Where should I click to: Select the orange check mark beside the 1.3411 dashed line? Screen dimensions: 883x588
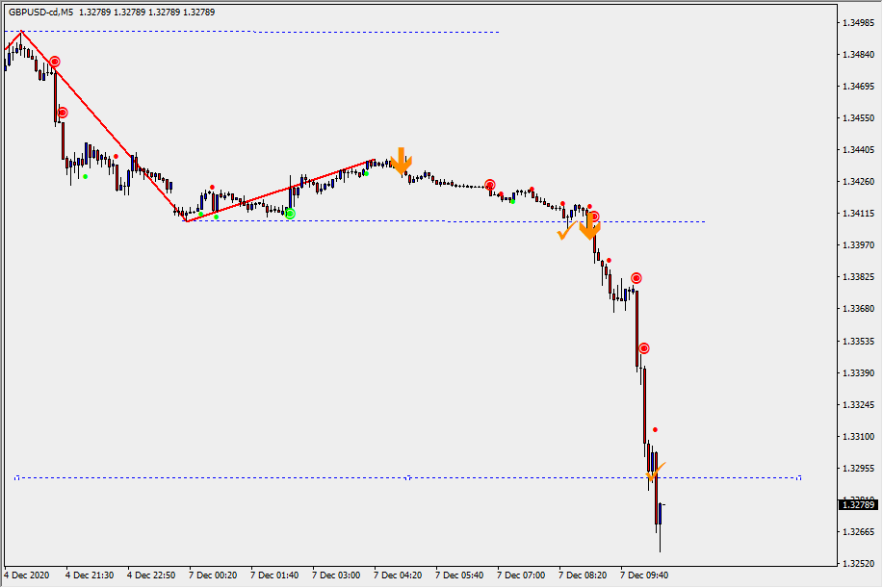point(566,231)
